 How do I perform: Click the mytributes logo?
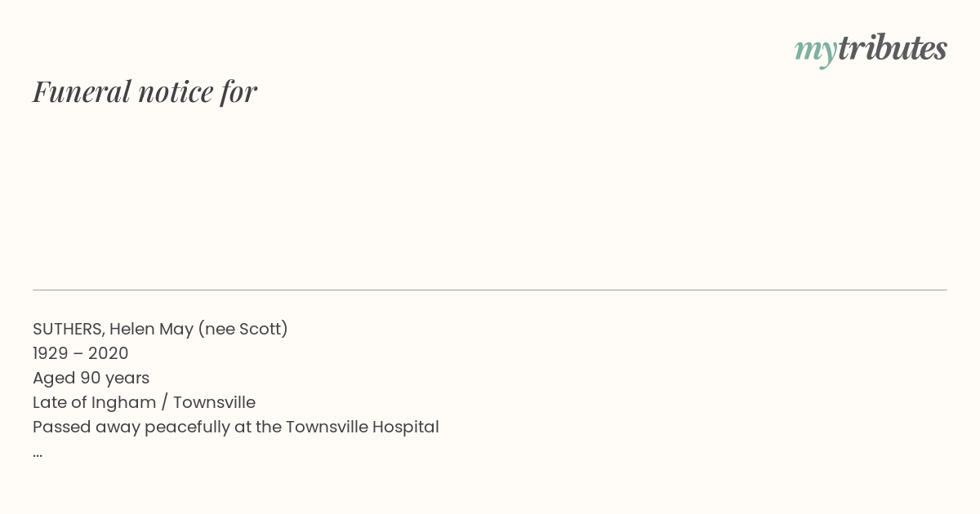871,50
